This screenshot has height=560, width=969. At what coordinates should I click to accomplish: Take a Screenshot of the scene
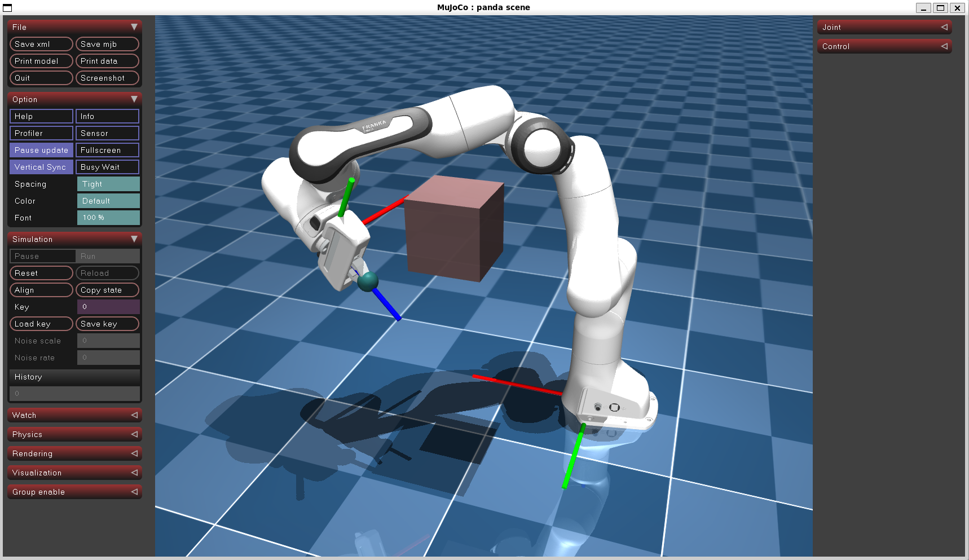[107, 78]
